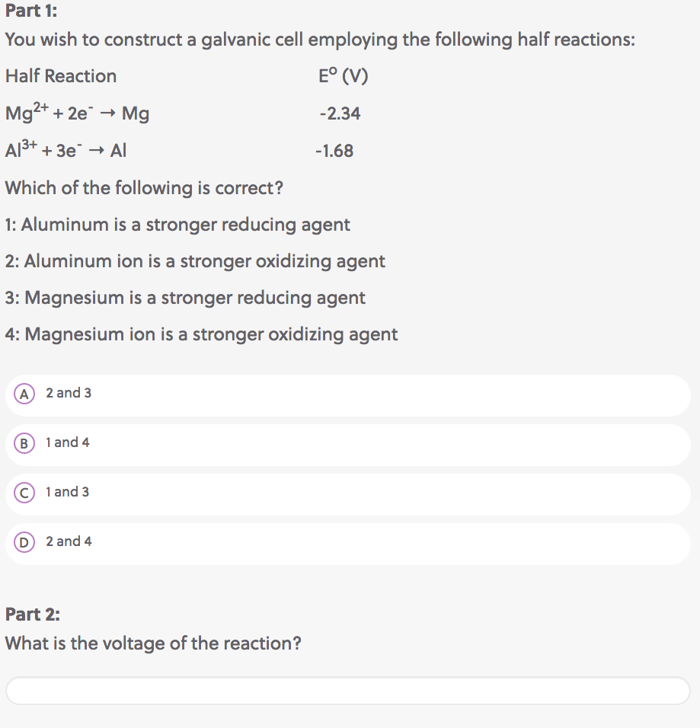
Task: Click the 'Half Reaction' column header
Action: (61, 76)
